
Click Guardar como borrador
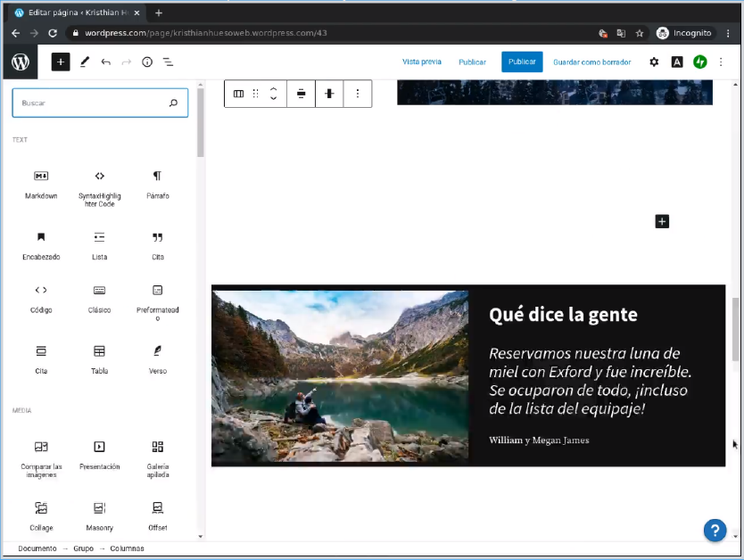[x=592, y=62]
